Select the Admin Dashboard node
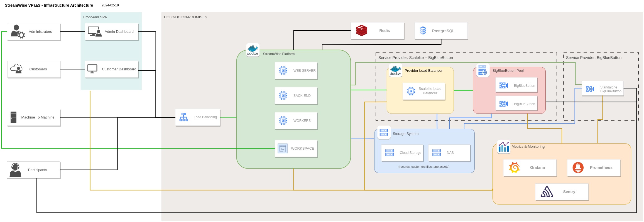Viewport: 644px width, 222px height. coord(112,32)
